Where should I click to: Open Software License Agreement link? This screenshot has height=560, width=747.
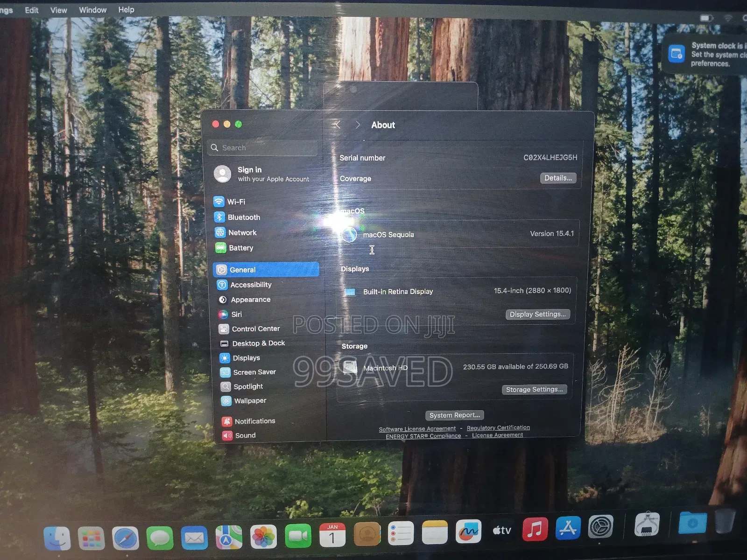[417, 429]
